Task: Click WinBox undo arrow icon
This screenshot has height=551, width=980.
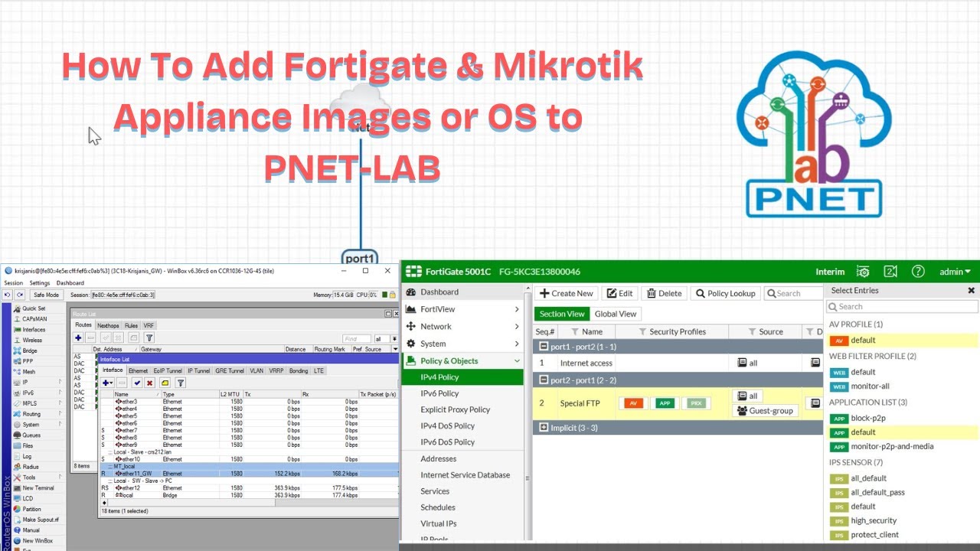Action: coord(8,295)
